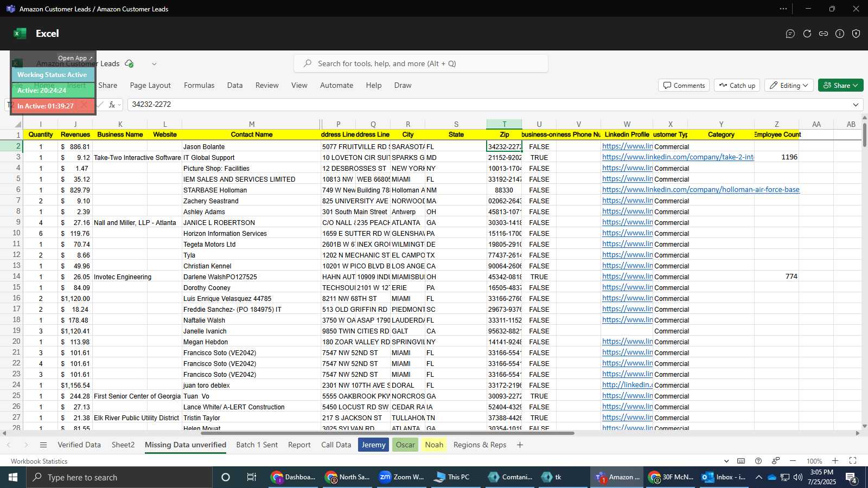This screenshot has height=488, width=868.
Task: Select column T header
Action: (504, 124)
